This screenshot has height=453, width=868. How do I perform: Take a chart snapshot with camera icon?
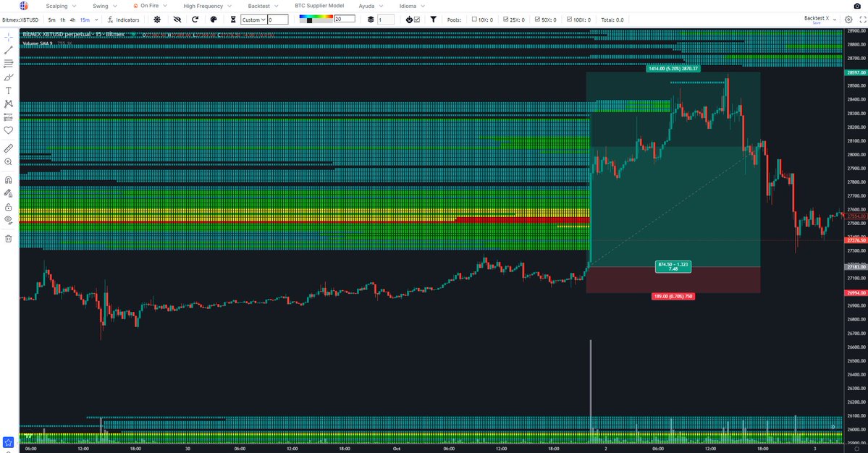click(857, 6)
